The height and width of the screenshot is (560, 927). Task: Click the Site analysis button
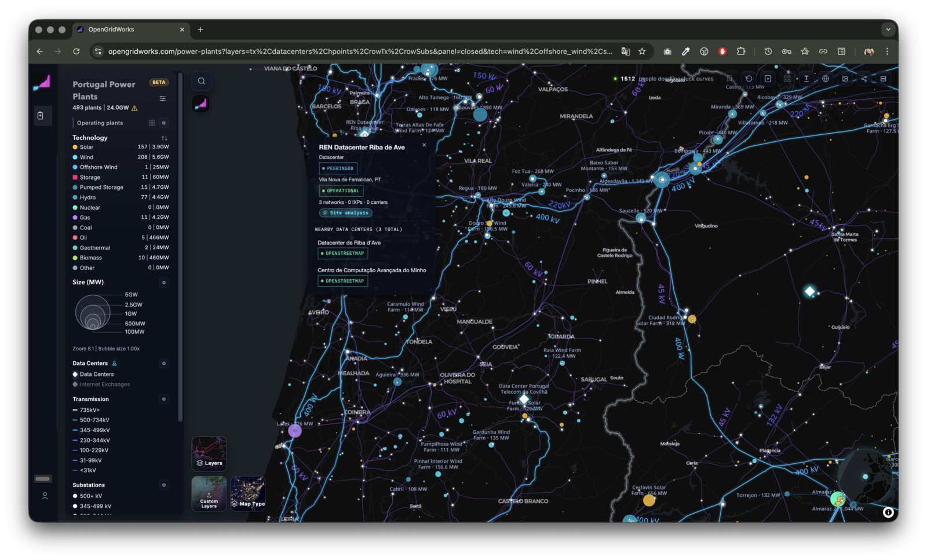(346, 213)
